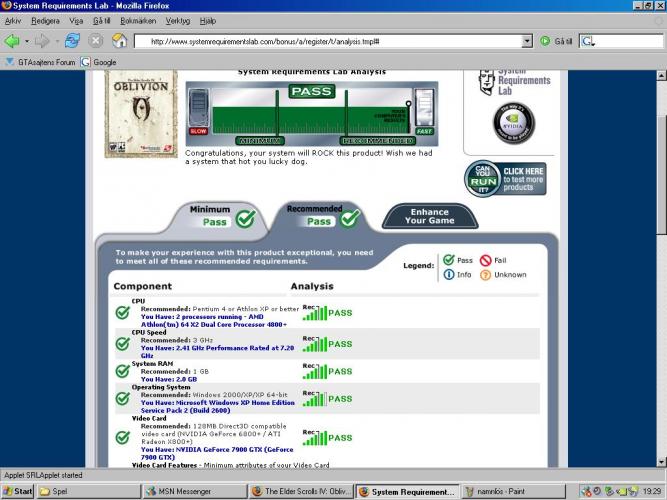The width and height of the screenshot is (667, 500).
Task: Go to the Home page icon
Action: pyautogui.click(x=120, y=41)
